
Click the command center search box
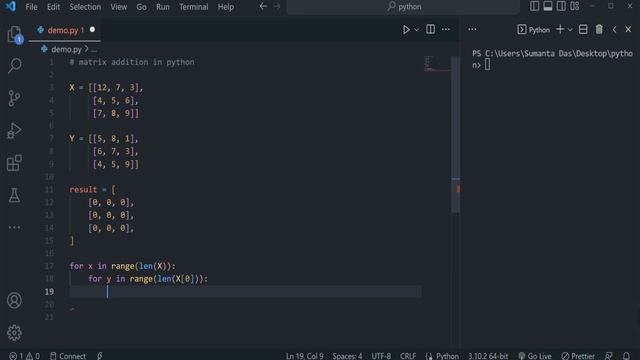(x=403, y=7)
